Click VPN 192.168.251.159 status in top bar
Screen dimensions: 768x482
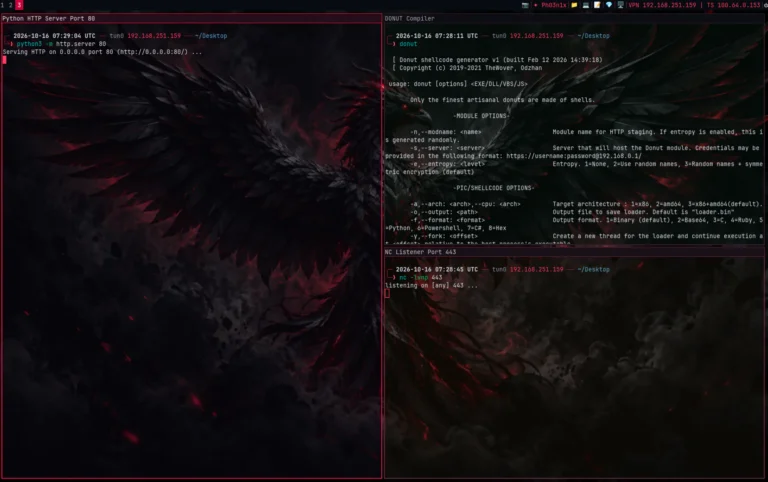[x=662, y=5]
